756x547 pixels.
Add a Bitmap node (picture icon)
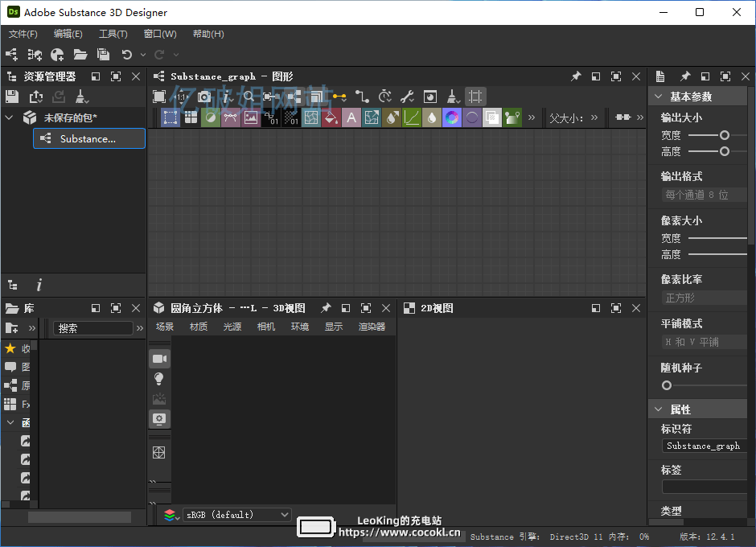coord(251,117)
